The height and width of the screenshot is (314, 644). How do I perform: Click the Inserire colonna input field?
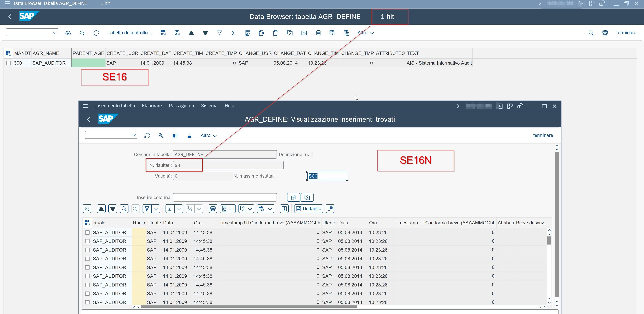click(x=225, y=197)
